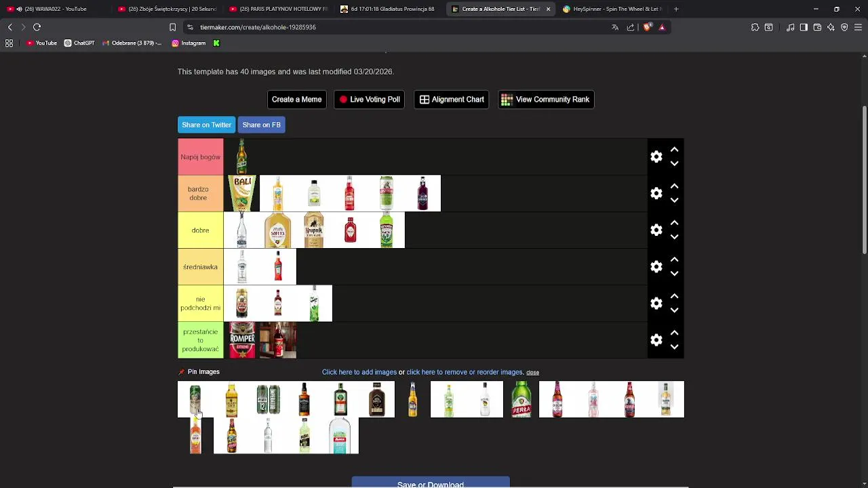Move Napój bogów tier up with arrow
The width and height of the screenshot is (868, 488).
[674, 149]
